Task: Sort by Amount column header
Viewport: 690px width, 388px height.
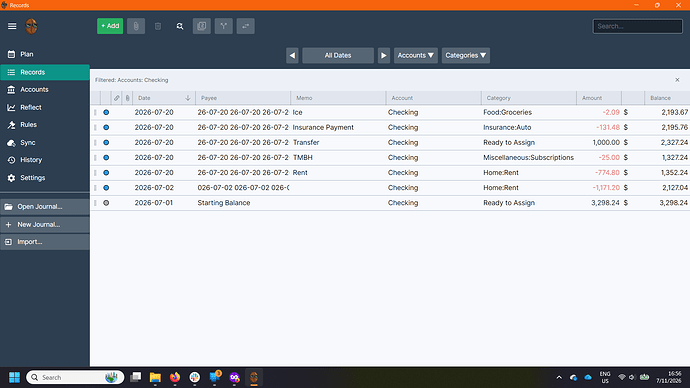Action: [x=599, y=98]
